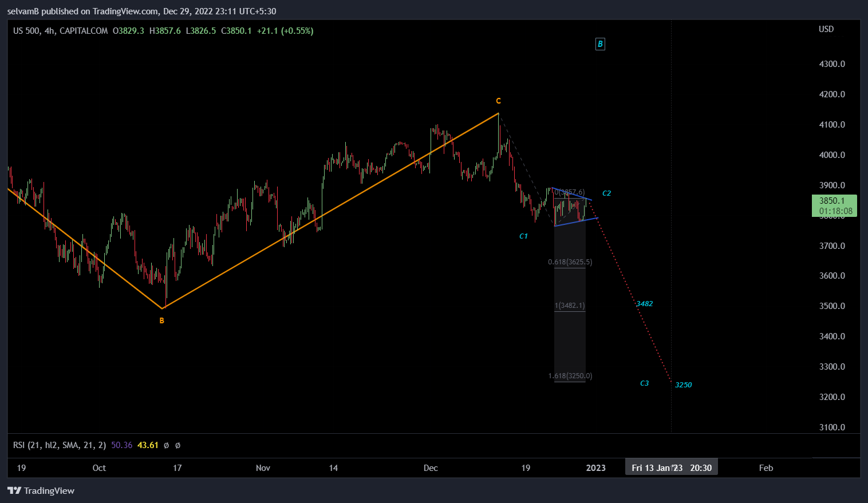This screenshot has height=503, width=868.
Task: Select the cyan C3 label
Action: [x=645, y=383]
